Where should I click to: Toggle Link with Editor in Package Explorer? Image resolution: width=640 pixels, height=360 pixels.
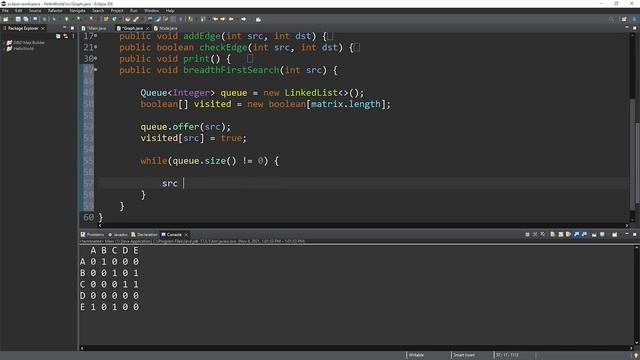(x=65, y=36)
